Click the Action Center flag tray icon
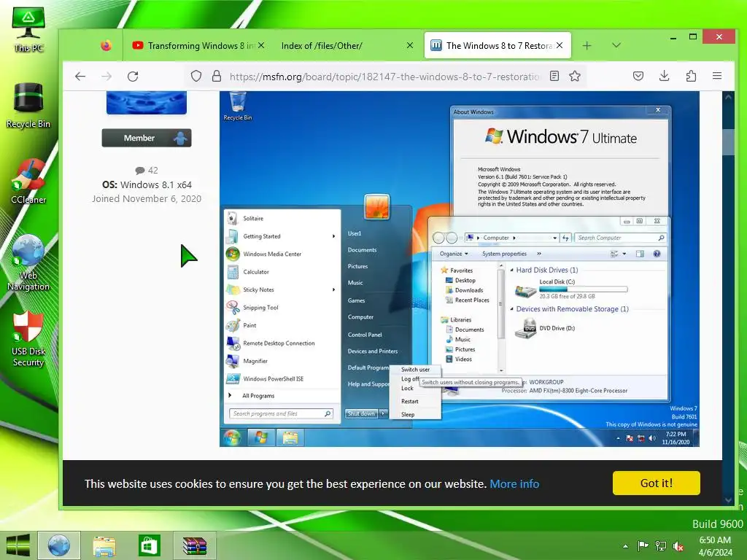 pos(643,546)
